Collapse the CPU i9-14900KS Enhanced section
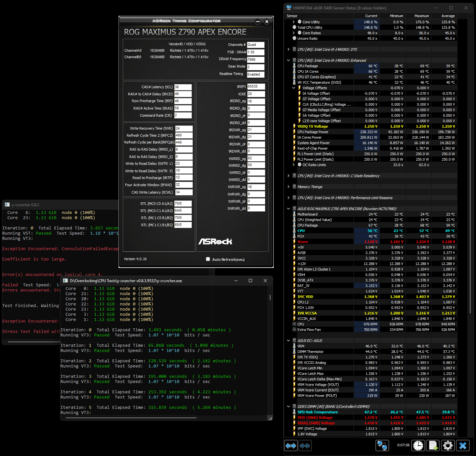 click(x=288, y=60)
